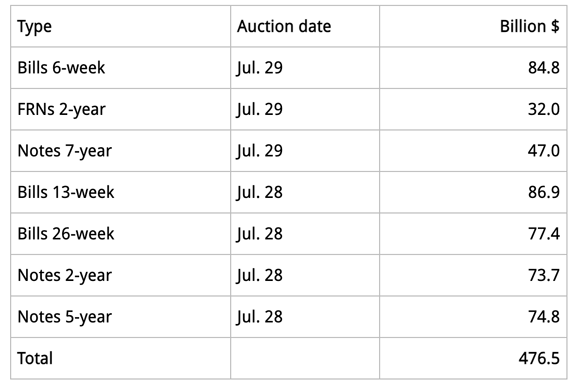575x386 pixels.
Task: Click the 73.7 amount value
Action: [544, 275]
